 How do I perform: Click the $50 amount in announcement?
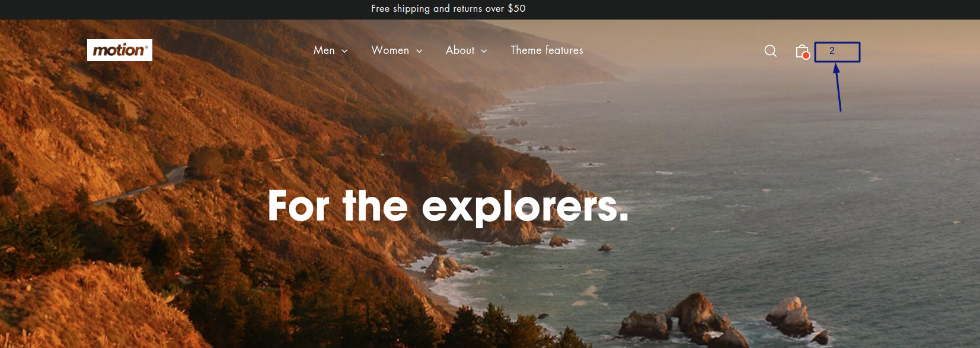click(516, 8)
